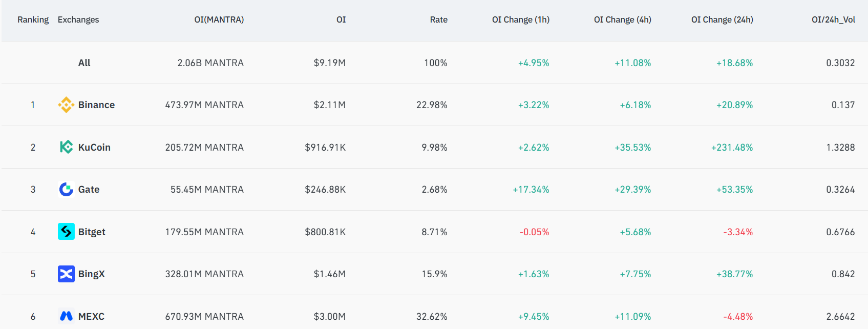Click the BingX exchange logo icon

point(66,274)
